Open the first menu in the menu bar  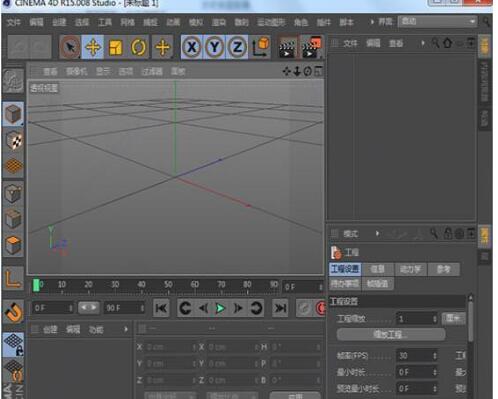[14, 22]
